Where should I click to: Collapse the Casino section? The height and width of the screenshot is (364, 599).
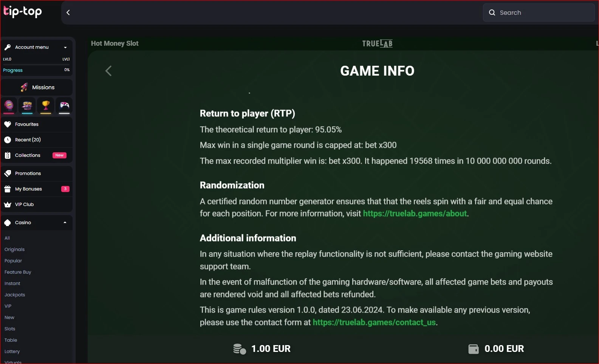37,223
